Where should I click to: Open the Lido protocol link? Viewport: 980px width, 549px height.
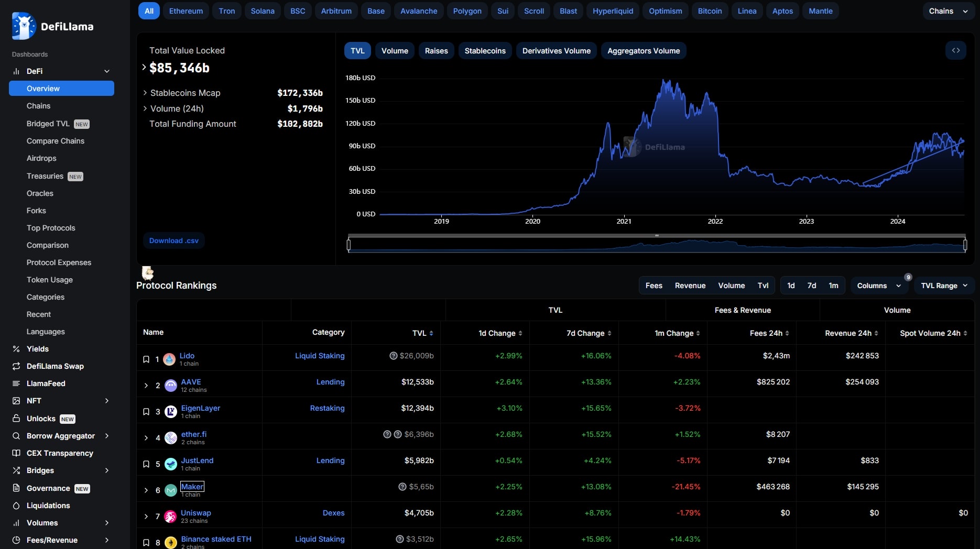tap(187, 356)
